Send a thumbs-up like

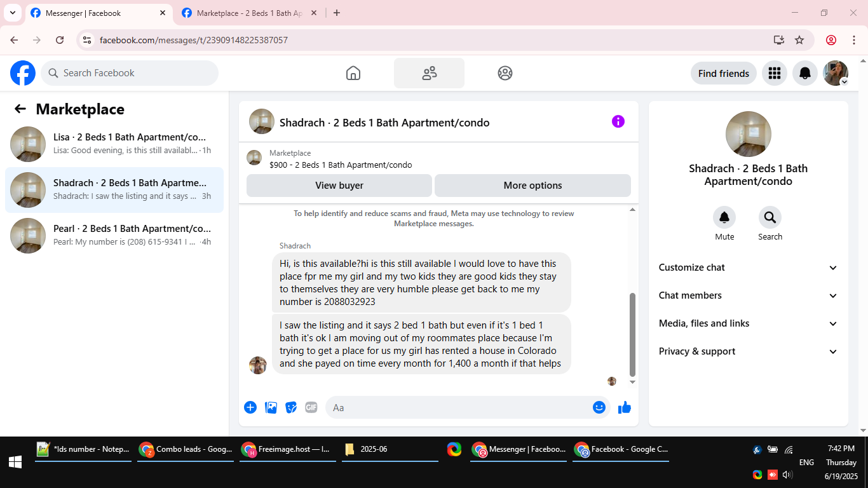point(625,407)
